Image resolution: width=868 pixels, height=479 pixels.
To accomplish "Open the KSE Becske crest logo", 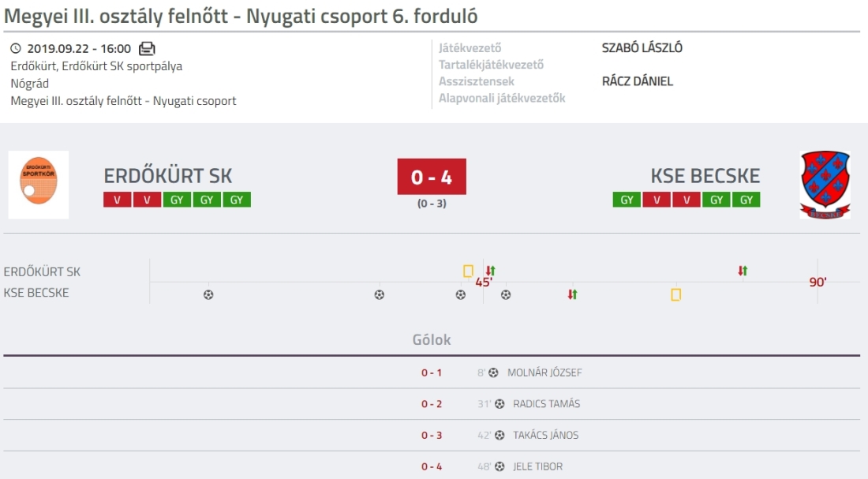I will tap(825, 185).
